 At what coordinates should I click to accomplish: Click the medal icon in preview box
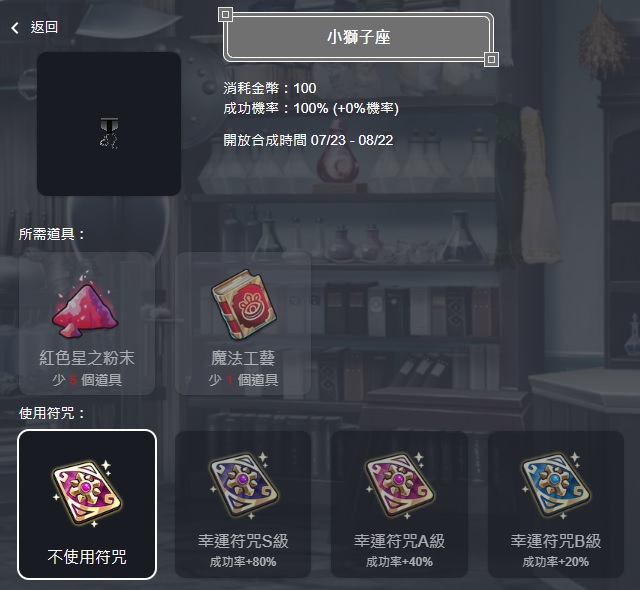tap(109, 133)
